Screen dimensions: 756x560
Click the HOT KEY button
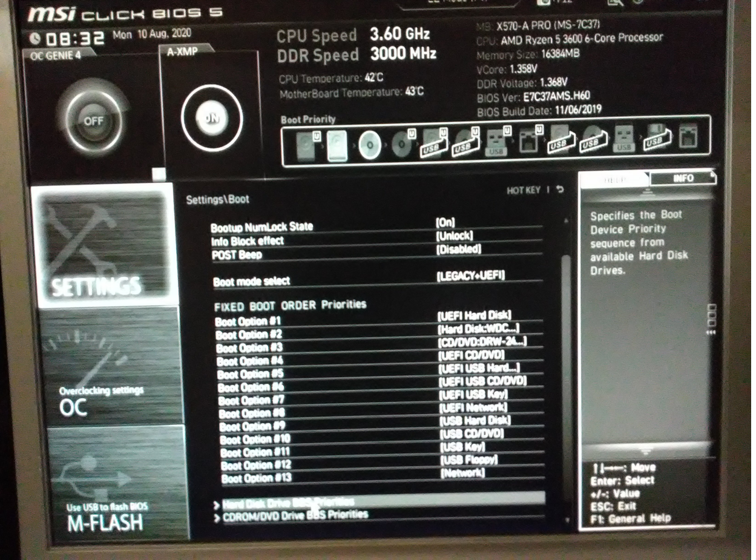[523, 190]
